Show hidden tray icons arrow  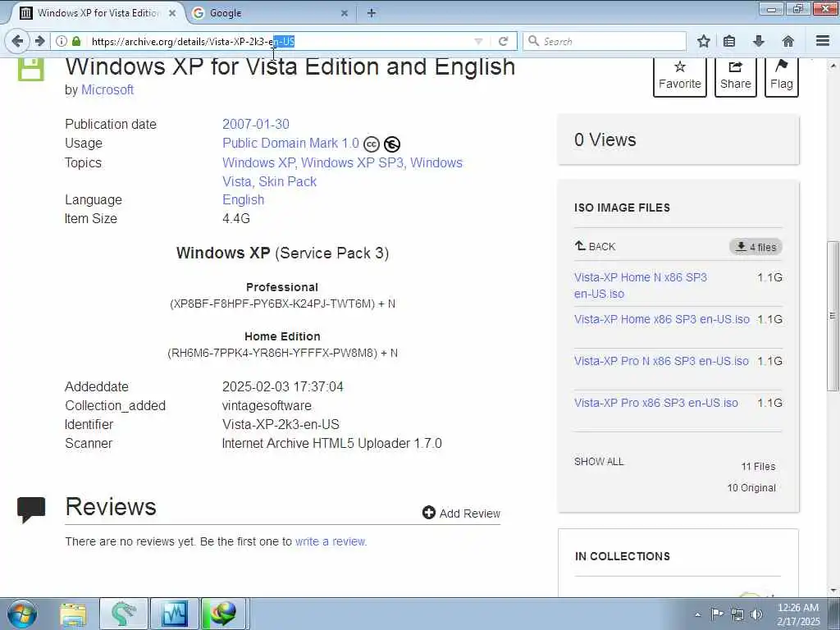(x=697, y=614)
